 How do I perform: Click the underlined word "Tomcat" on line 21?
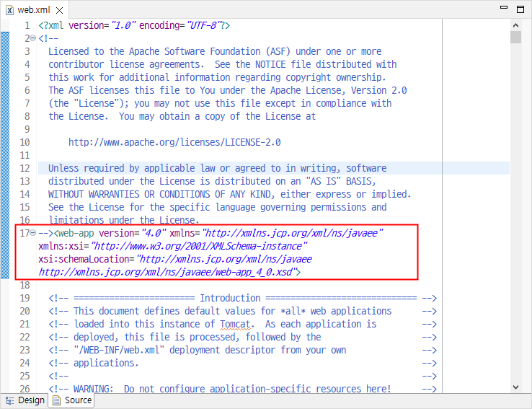pos(236,324)
